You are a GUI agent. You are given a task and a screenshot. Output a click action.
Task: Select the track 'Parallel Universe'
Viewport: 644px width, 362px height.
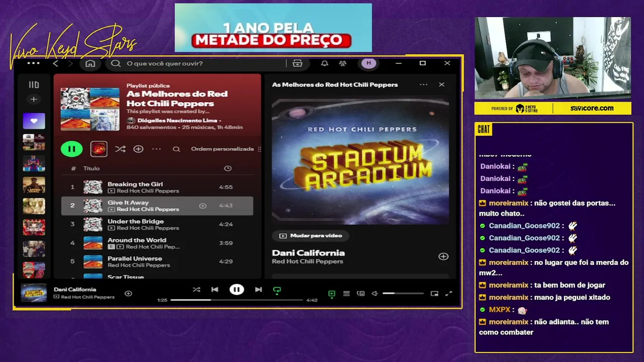pyautogui.click(x=157, y=261)
